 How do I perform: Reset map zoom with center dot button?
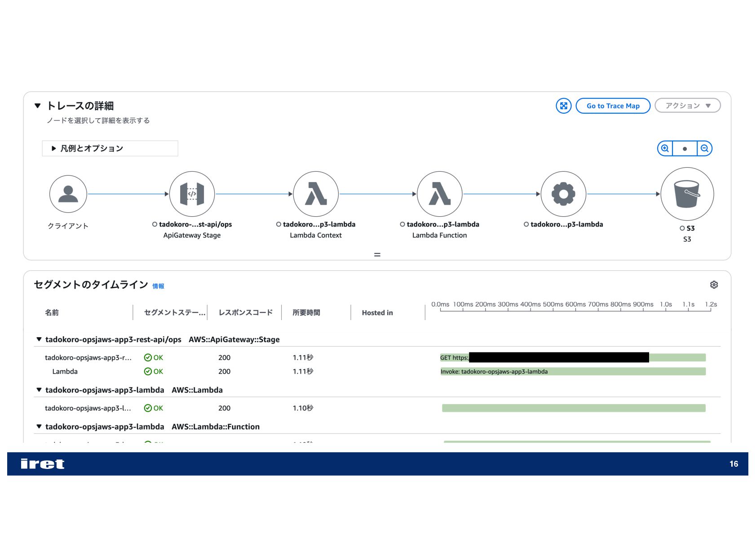[x=685, y=148]
